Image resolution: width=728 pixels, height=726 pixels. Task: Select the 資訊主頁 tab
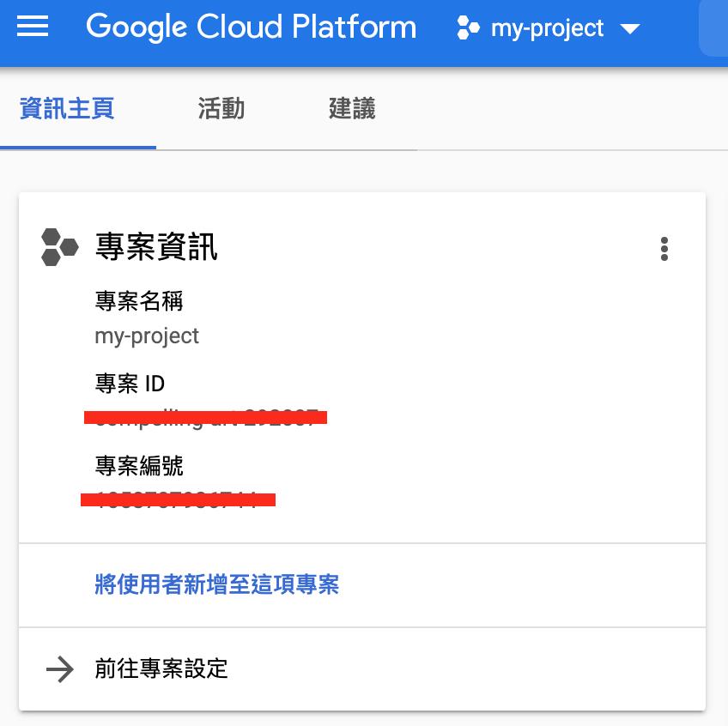[x=67, y=109]
